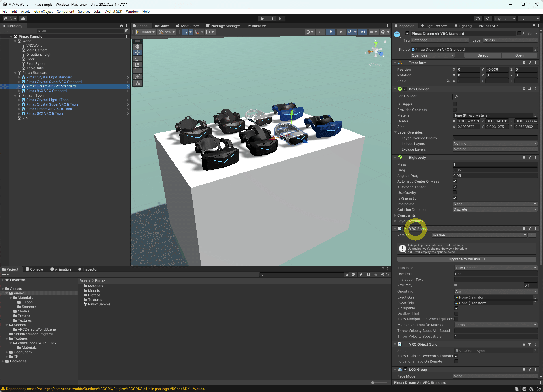Search by type in Project panel
The height and width of the screenshot is (392, 543).
click(x=354, y=275)
